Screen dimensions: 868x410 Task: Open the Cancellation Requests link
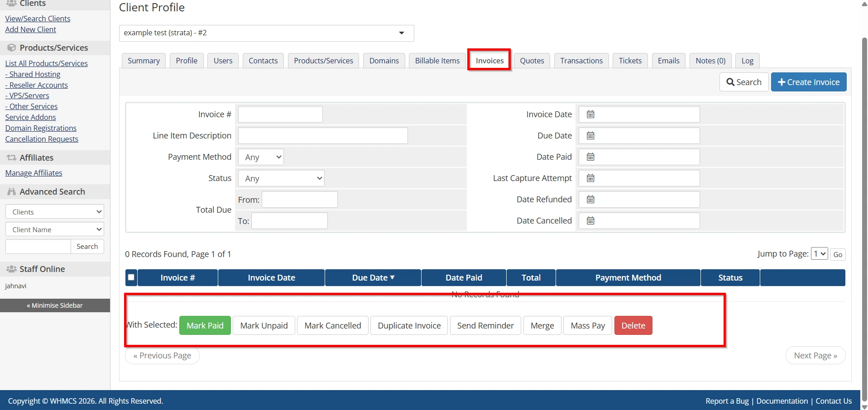(42, 139)
